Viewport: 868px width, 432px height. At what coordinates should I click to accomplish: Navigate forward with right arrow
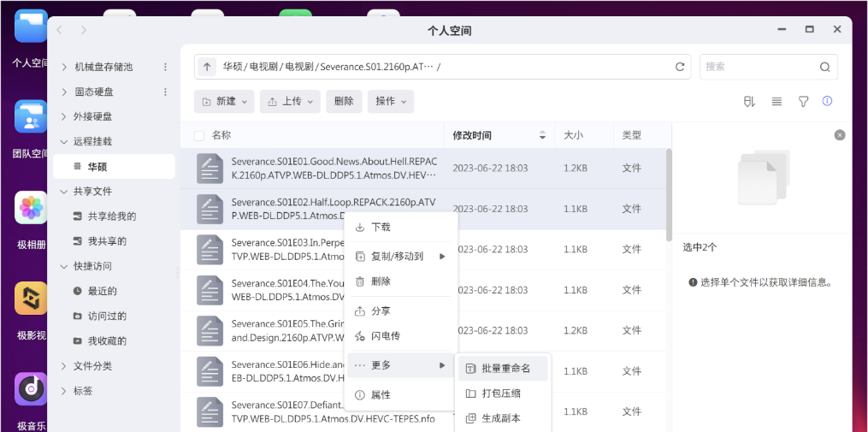click(84, 30)
